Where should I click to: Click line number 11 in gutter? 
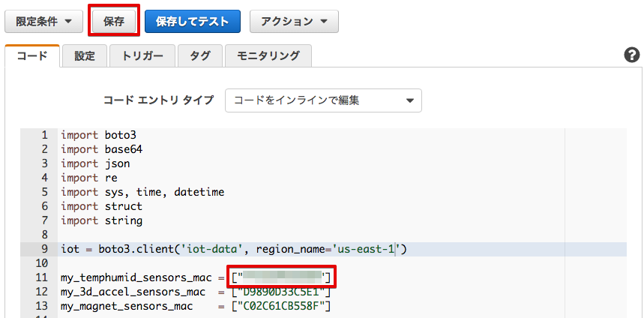tap(41, 278)
